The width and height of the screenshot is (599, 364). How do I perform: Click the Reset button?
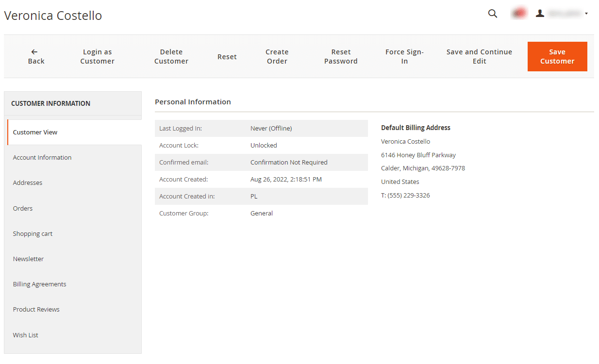pyautogui.click(x=227, y=57)
